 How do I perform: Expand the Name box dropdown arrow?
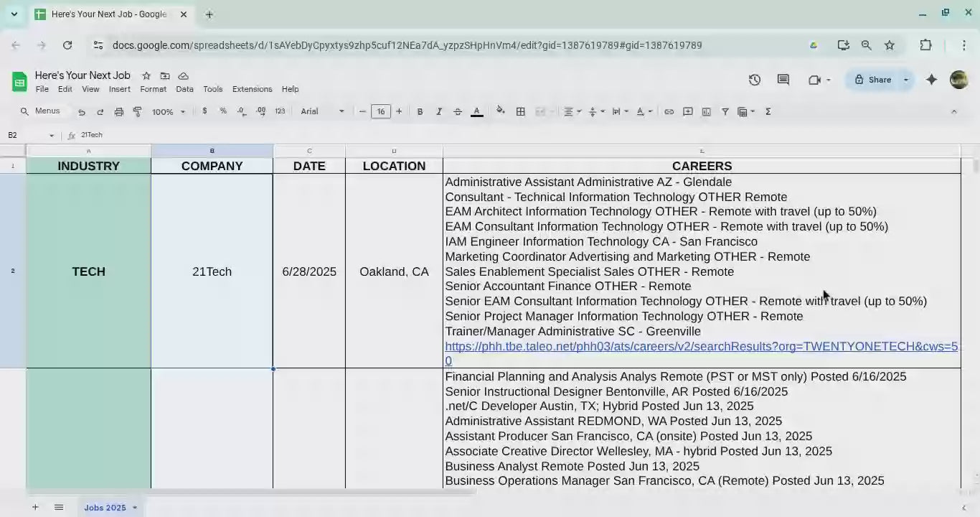pos(52,135)
